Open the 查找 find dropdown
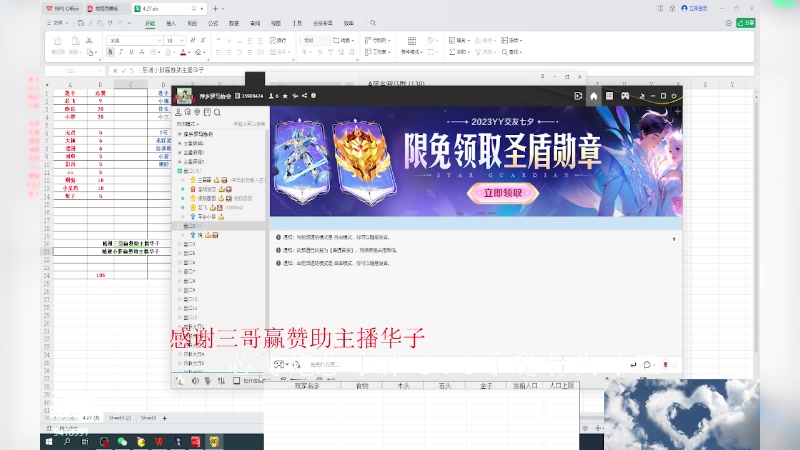Viewport: 800px width, 450px height. 512,52
